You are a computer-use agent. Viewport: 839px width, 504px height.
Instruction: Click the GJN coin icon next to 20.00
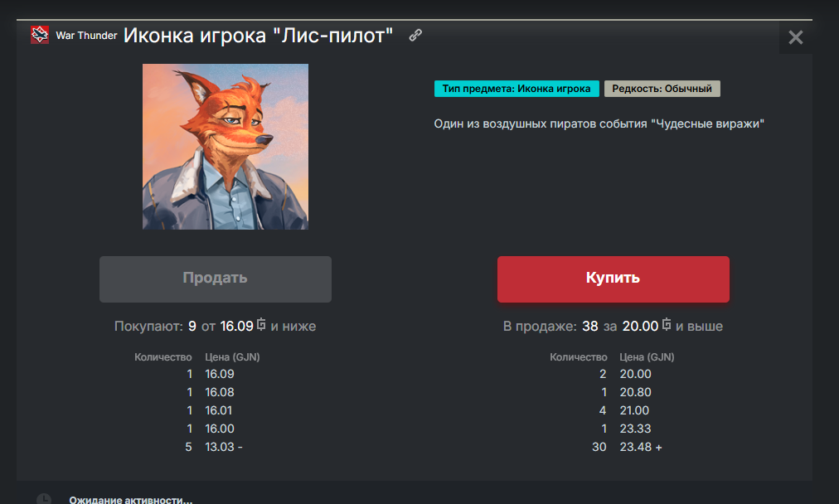point(667,324)
